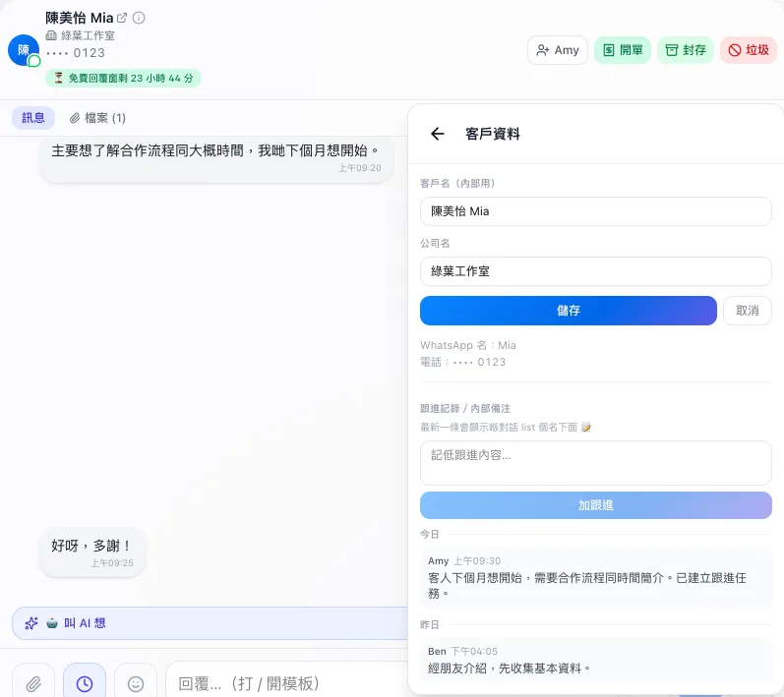Click the masked phone number in the header
The image size is (784, 697).
[x=76, y=53]
